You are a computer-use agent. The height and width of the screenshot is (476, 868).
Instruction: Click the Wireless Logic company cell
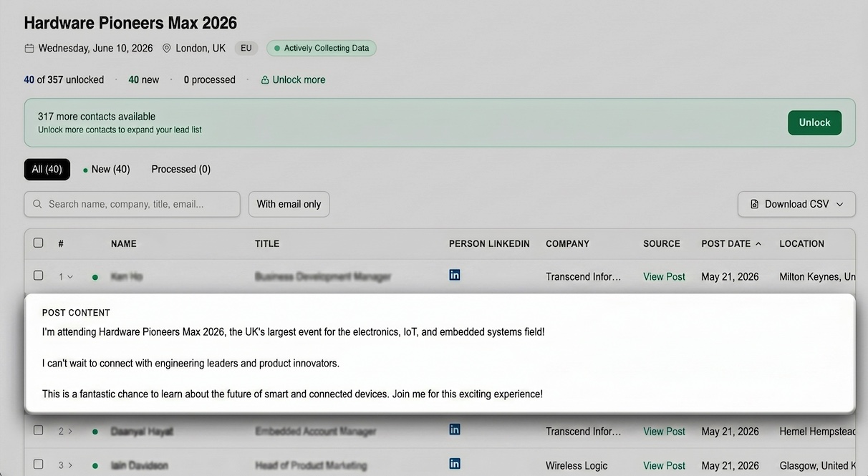(x=577, y=465)
